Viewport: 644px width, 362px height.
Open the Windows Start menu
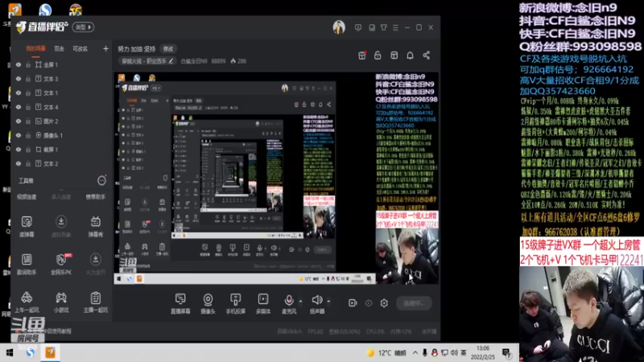9,352
